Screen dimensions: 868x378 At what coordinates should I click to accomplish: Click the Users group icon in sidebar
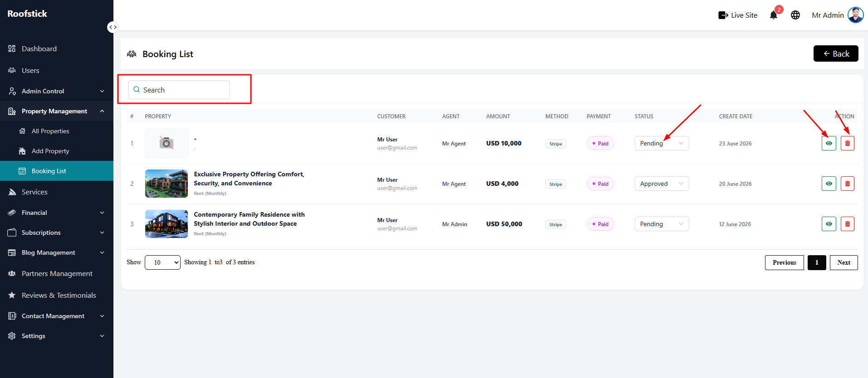click(12, 70)
